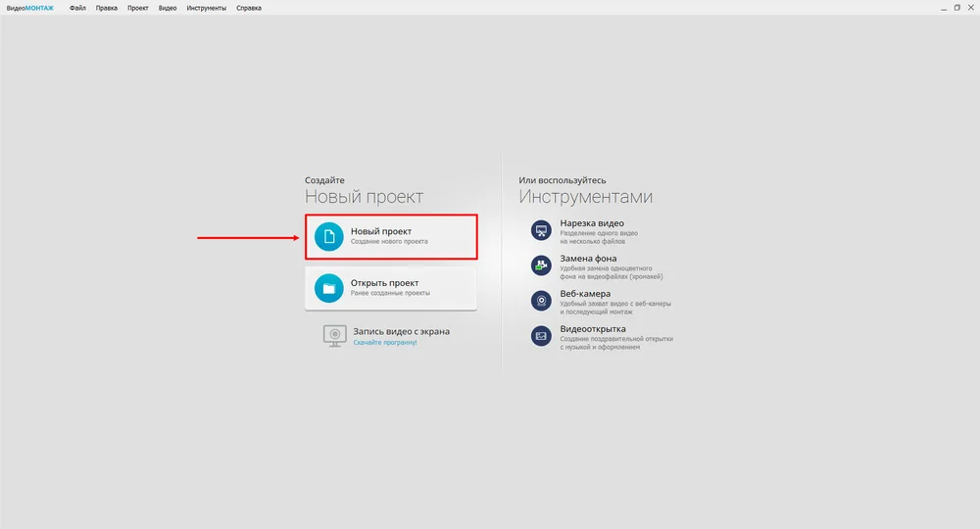Open the Инструменты menu

pos(206,8)
